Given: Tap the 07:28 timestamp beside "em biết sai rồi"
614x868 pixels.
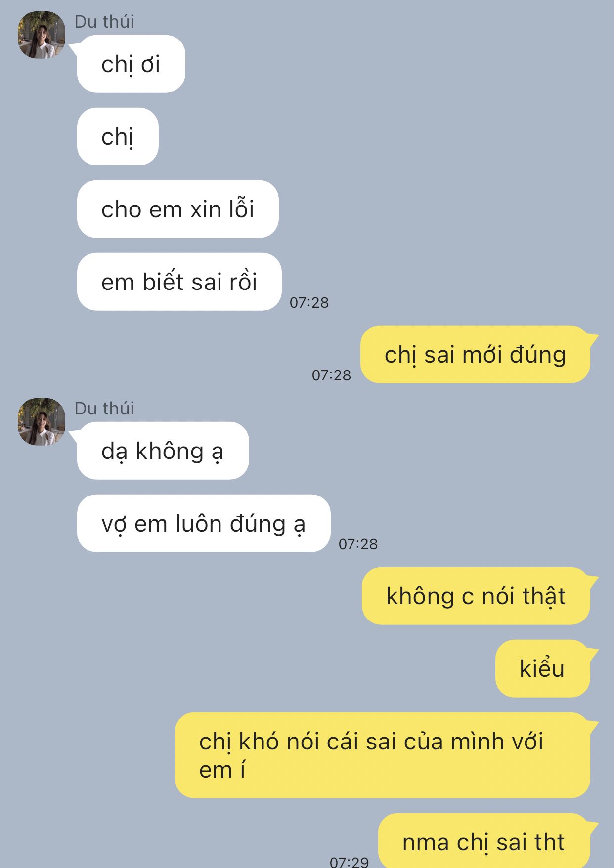Looking at the screenshot, I should pos(309,302).
